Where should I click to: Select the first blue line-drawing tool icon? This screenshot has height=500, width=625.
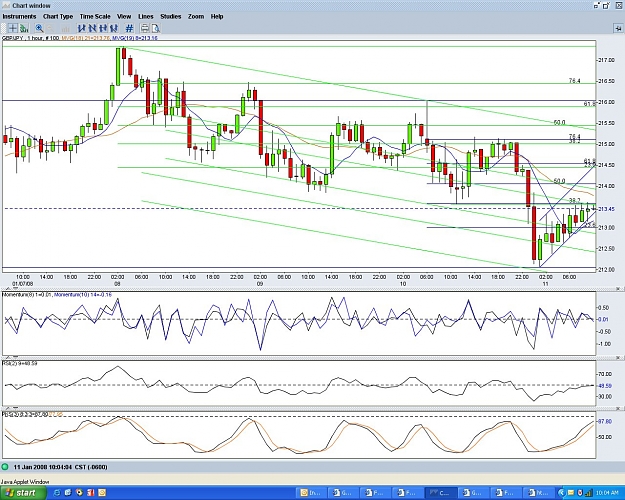point(82,28)
